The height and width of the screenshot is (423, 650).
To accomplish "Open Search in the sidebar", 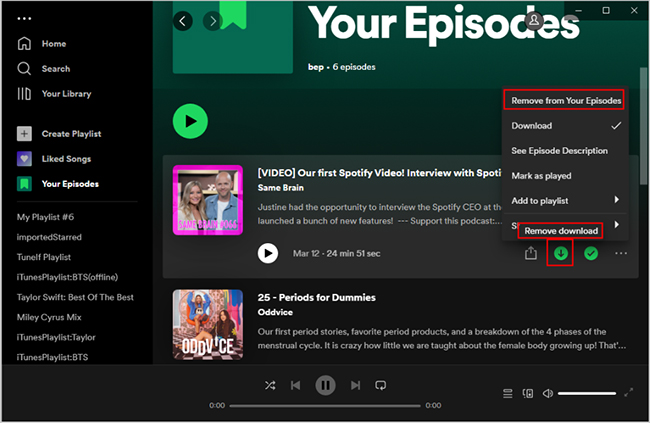I will point(44,68).
